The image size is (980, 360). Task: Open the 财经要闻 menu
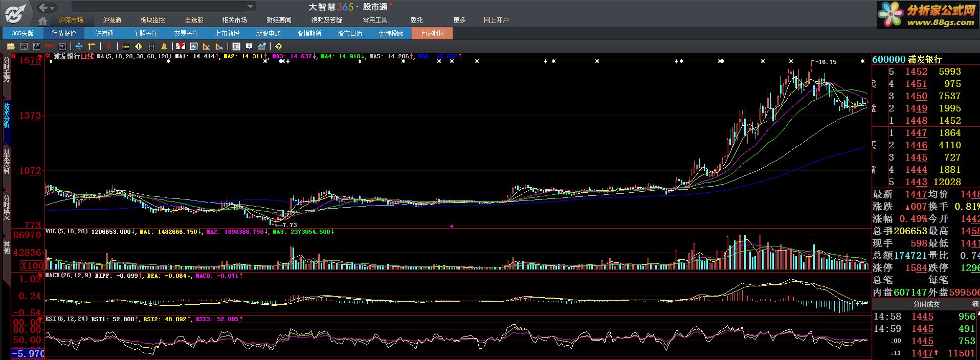279,20
